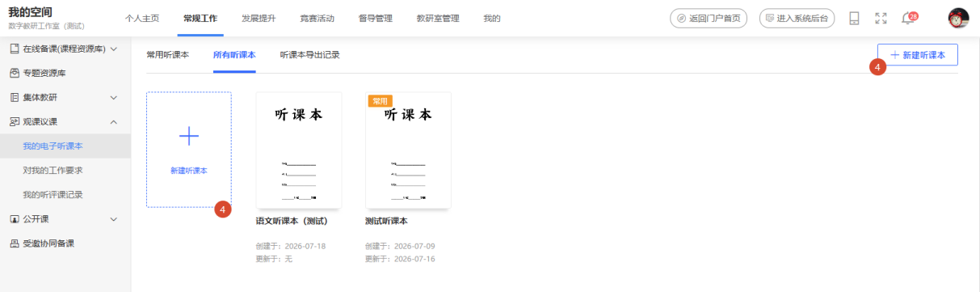Click the 常用 orange tag on notebook
This screenshot has width=980, height=292.
[x=381, y=101]
